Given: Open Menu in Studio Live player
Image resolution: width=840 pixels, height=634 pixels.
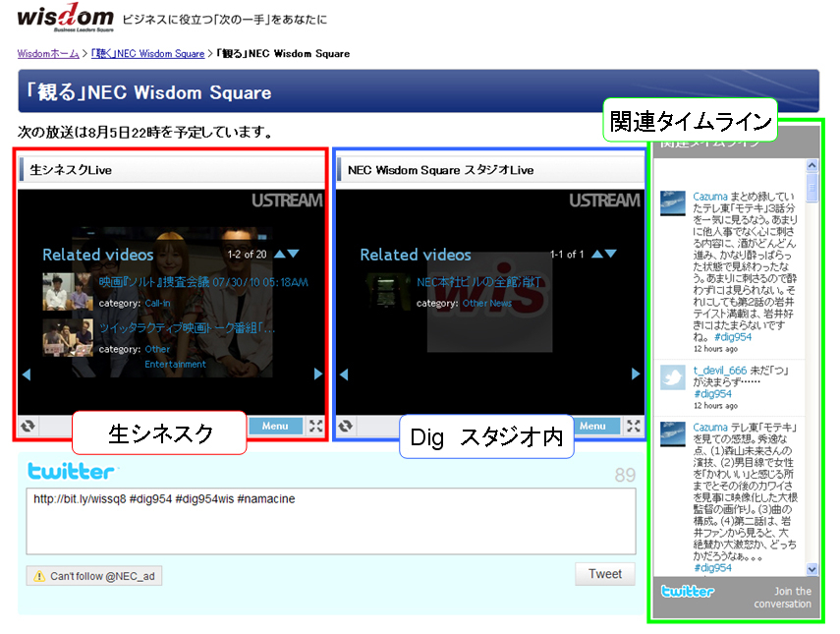Looking at the screenshot, I should coord(594,426).
